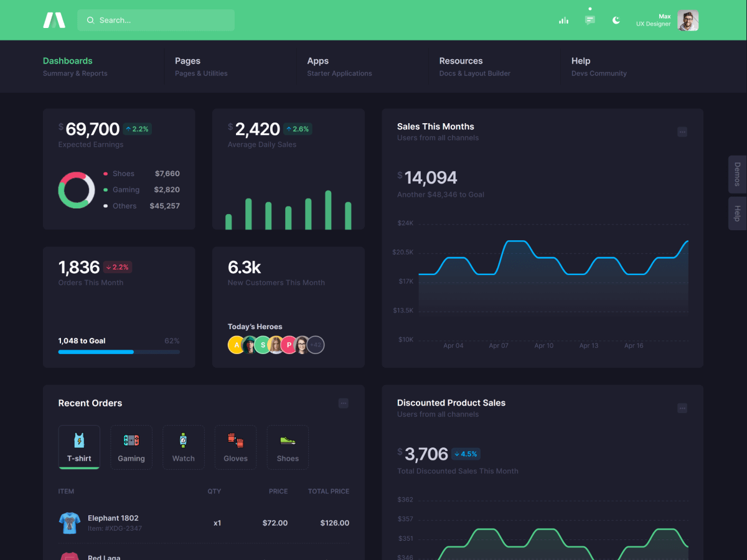This screenshot has height=560, width=747.
Task: Expand the Discounted Product Sales options menu
Action: [682, 408]
